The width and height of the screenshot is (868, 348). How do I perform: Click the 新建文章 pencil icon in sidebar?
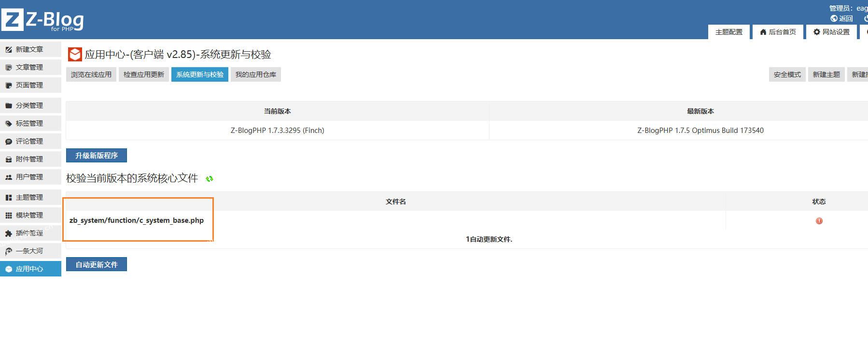9,50
